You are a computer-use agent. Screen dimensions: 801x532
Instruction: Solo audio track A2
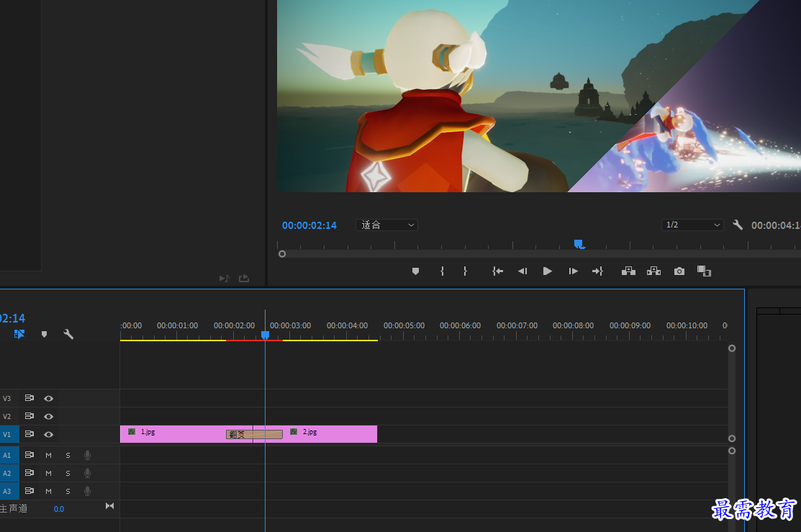68,473
